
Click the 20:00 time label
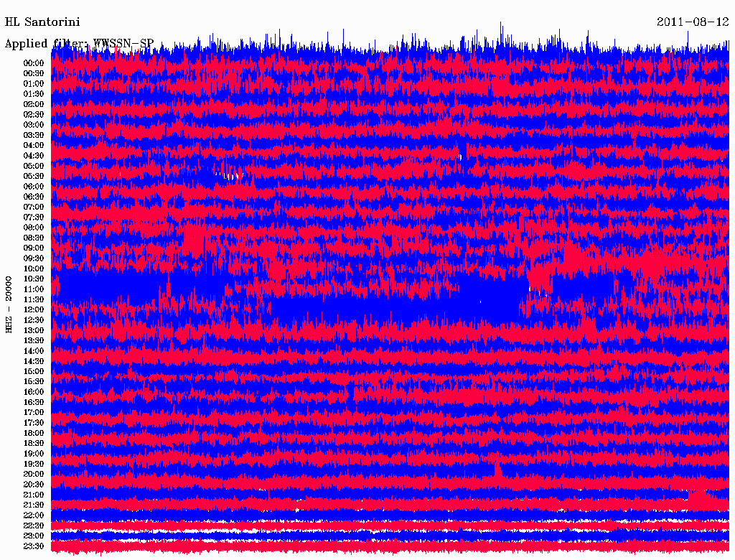tap(34, 475)
